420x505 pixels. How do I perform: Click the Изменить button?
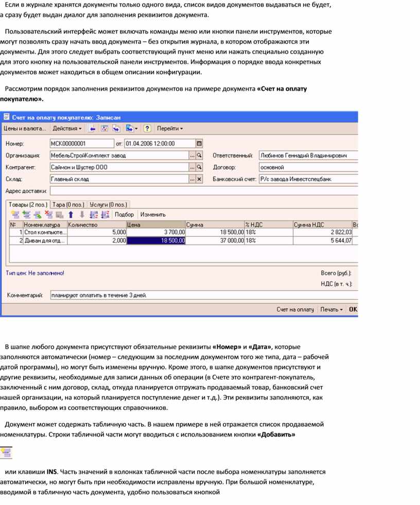pyautogui.click(x=153, y=215)
